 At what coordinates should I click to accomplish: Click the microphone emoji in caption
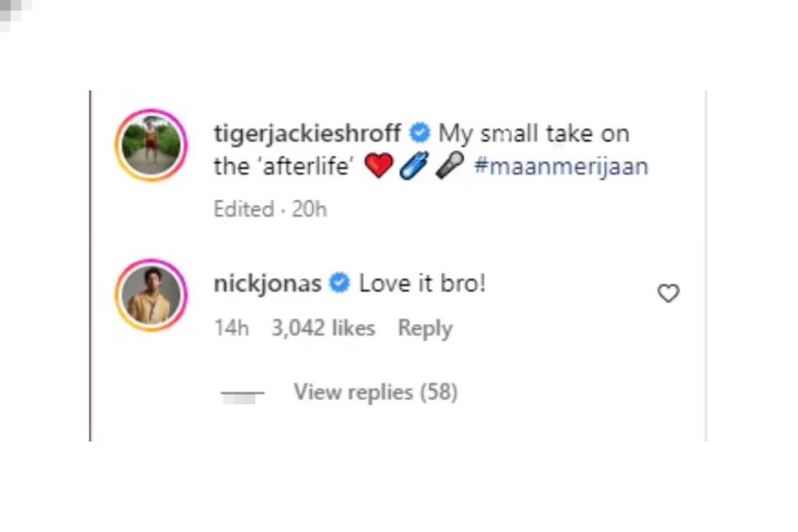(x=450, y=165)
